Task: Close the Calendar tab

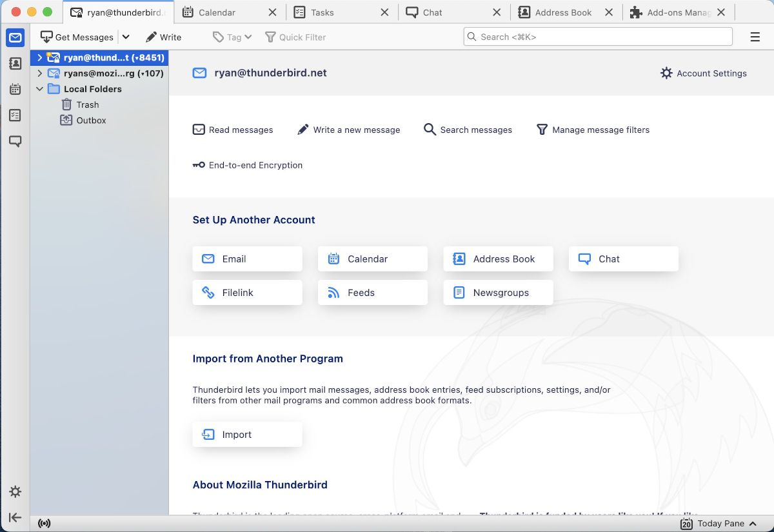Action: point(272,12)
